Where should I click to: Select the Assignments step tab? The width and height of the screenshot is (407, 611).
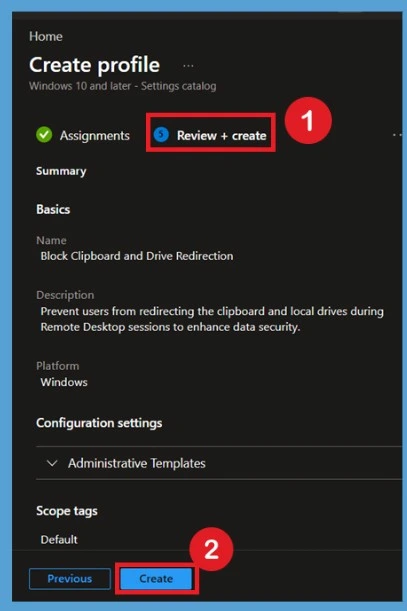point(83,135)
